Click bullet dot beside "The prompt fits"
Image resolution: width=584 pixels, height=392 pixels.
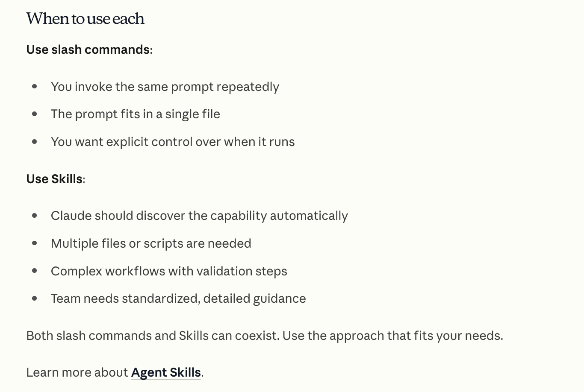pos(35,114)
